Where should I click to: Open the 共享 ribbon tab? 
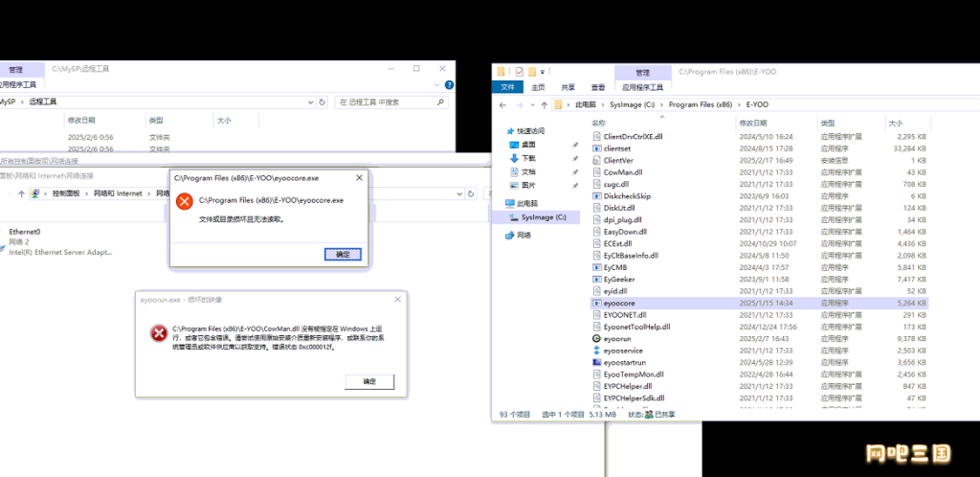coord(568,87)
